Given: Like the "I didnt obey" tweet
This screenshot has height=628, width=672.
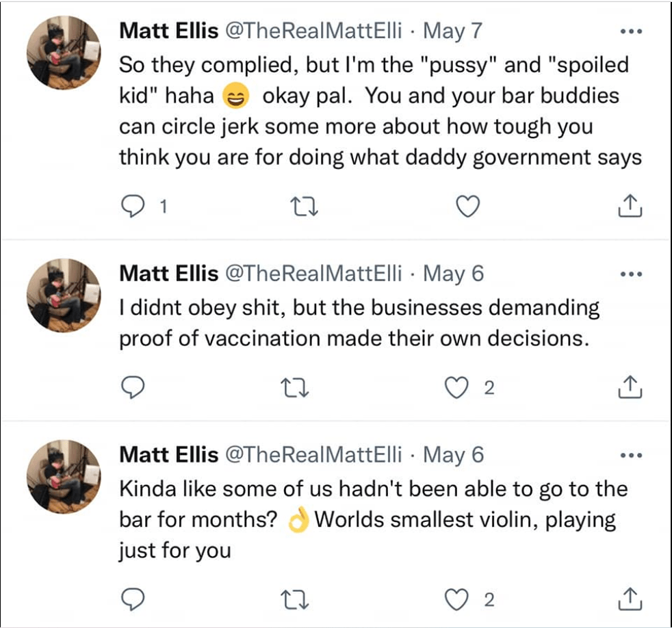Looking at the screenshot, I should tap(455, 388).
